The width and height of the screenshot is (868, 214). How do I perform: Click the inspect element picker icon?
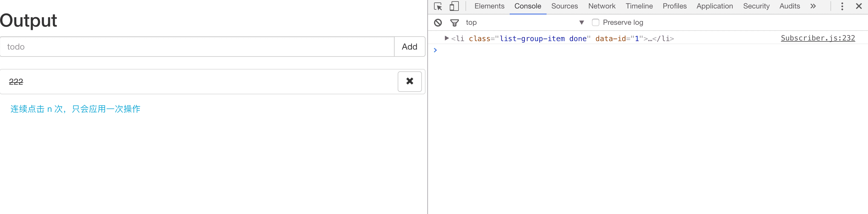tap(438, 6)
